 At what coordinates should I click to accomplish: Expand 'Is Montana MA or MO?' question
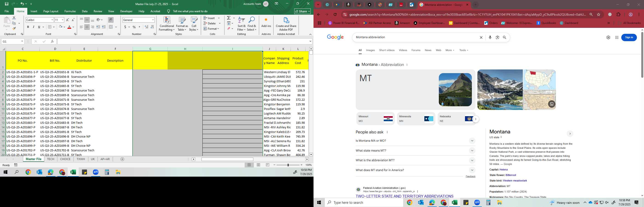coord(415,141)
